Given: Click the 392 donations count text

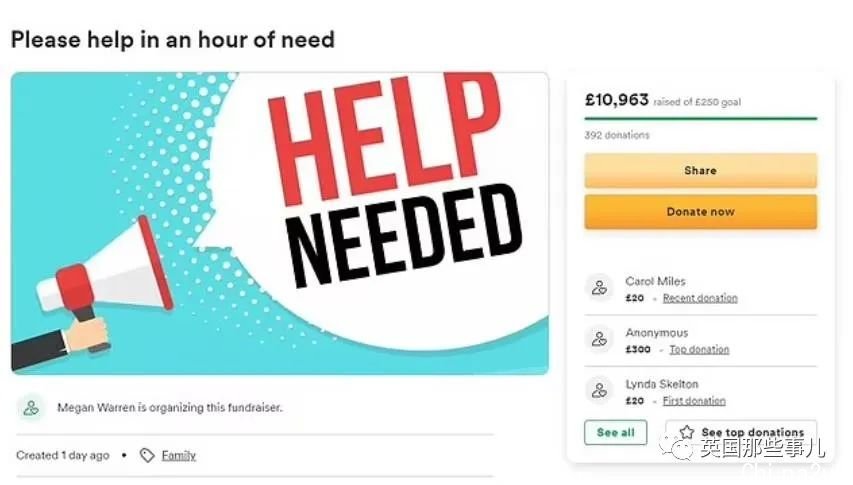Looking at the screenshot, I should coord(617,135).
